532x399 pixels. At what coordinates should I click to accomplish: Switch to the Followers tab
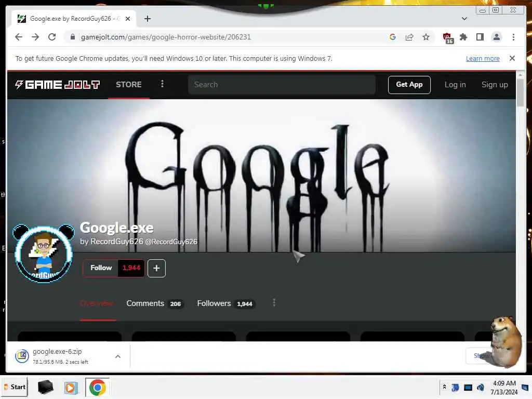point(225,303)
